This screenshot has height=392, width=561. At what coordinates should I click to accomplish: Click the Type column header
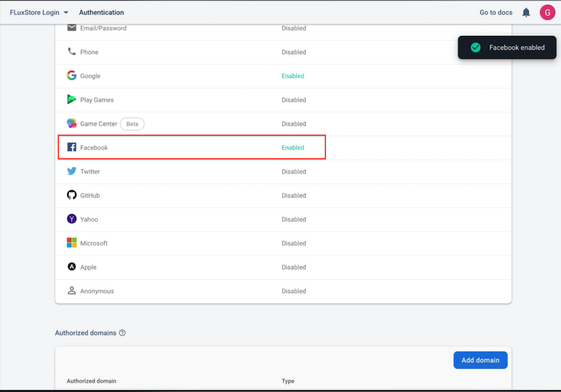tap(288, 381)
